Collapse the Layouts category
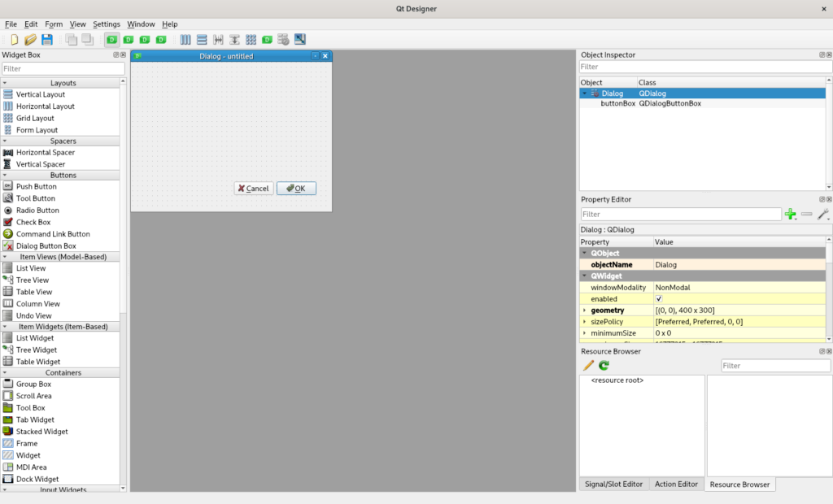The height and width of the screenshot is (504, 833). point(5,83)
